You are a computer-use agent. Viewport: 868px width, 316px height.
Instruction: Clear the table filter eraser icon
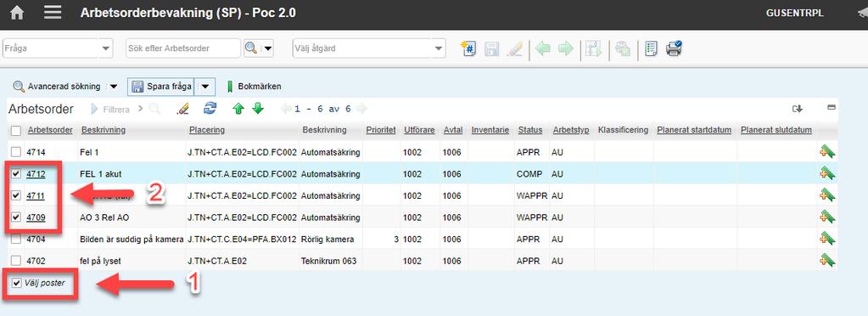pyautogui.click(x=182, y=109)
